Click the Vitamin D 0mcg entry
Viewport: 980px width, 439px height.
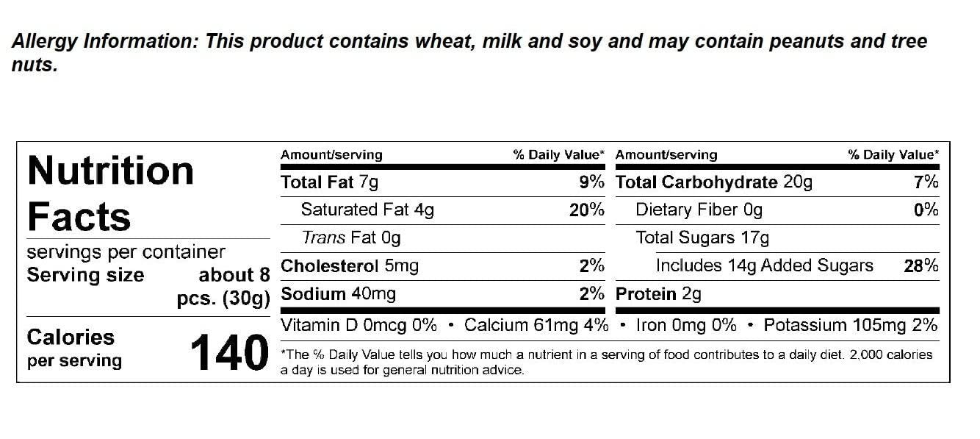359,325
